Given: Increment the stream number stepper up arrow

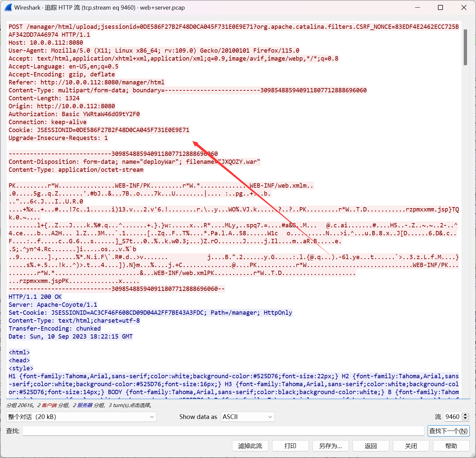Looking at the screenshot, I should [x=465, y=415].
